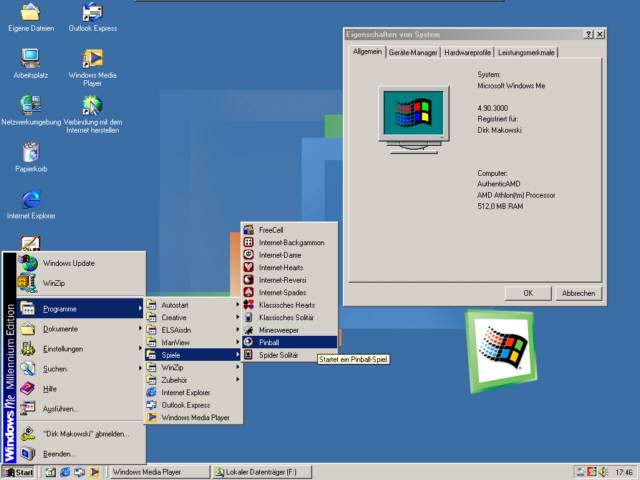This screenshot has height=480, width=640.
Task: Click Abbrechen in system properties dialog
Action: point(578,293)
